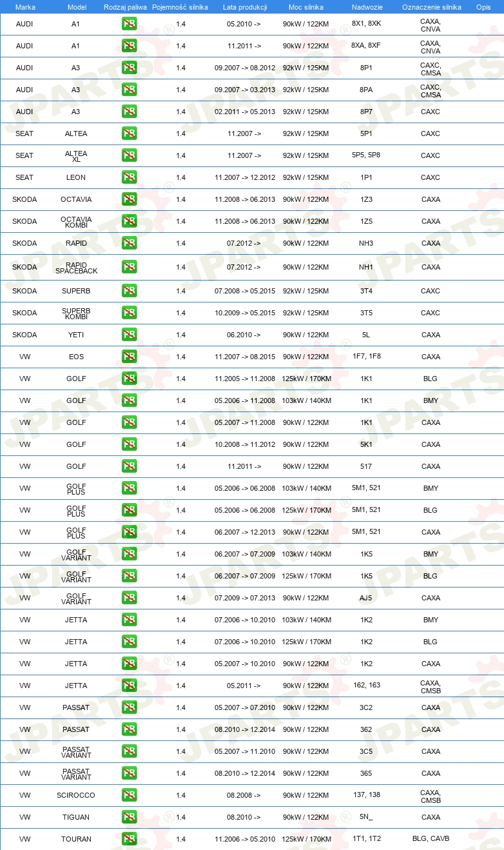The height and width of the screenshot is (850, 504).
Task: Select production dates '07.2008 -> 05.2015'
Action: coord(245,291)
